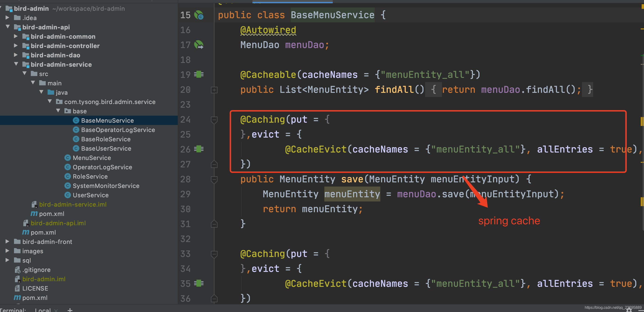The width and height of the screenshot is (644, 312).
Task: Collapse the base package
Action: (58, 110)
